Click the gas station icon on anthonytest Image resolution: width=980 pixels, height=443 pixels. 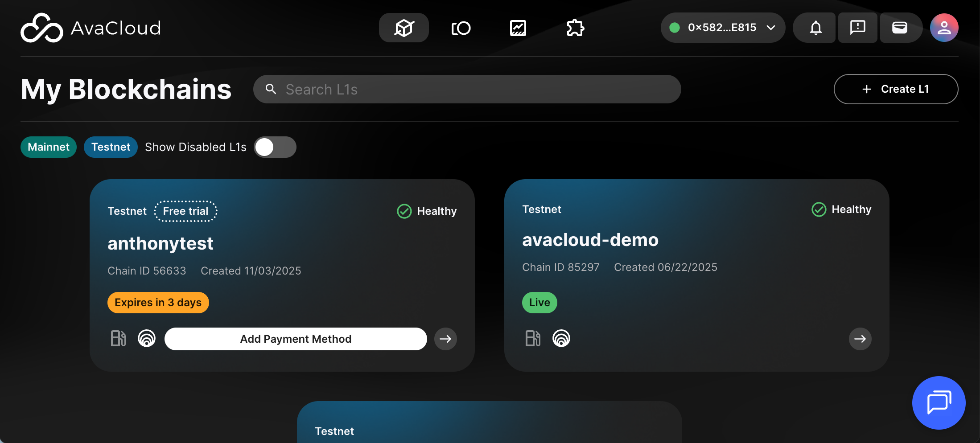[x=118, y=338]
